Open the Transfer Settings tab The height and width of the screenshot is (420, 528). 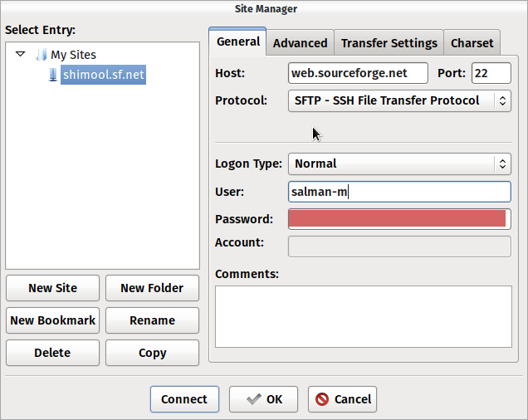[x=389, y=43]
